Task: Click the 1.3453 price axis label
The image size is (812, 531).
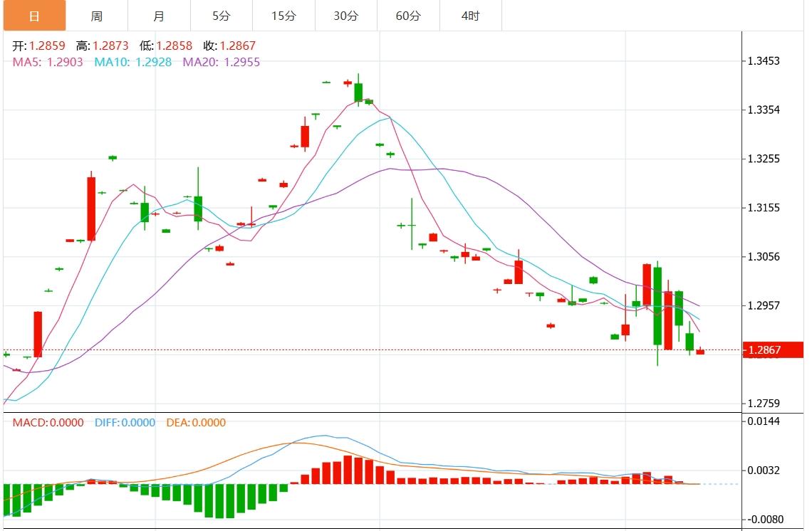Action: click(763, 61)
